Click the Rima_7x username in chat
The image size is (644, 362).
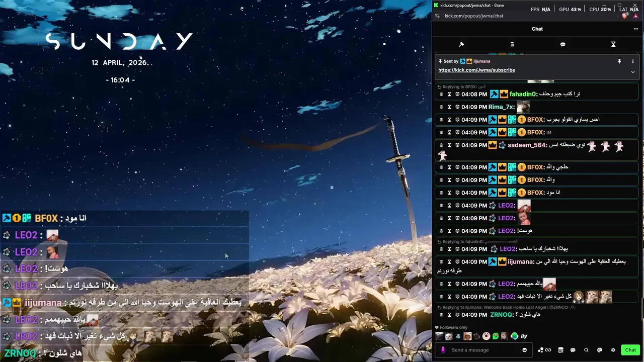tap(501, 107)
